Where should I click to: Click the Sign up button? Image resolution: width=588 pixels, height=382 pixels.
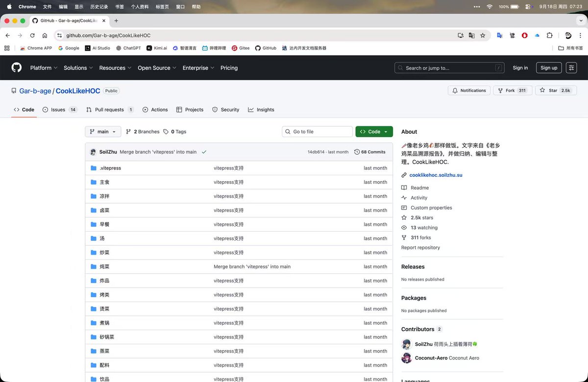[548, 68]
